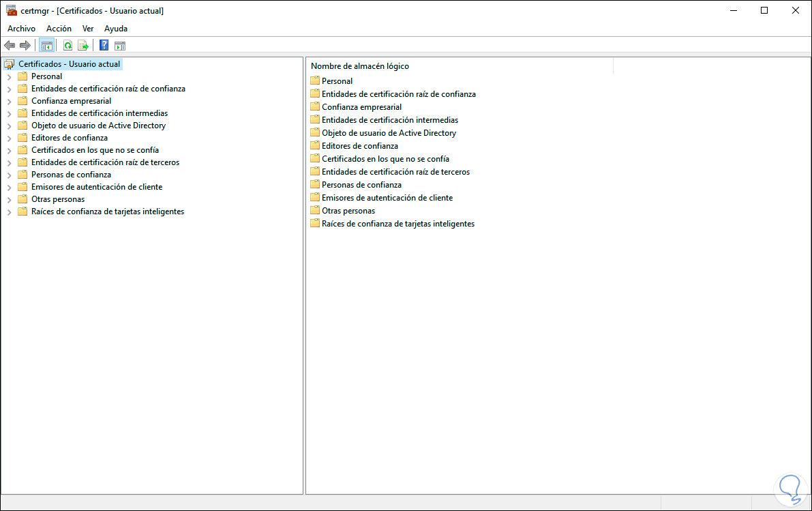Toggle the show/hide action pane icon
This screenshot has height=511, width=812.
(120, 46)
